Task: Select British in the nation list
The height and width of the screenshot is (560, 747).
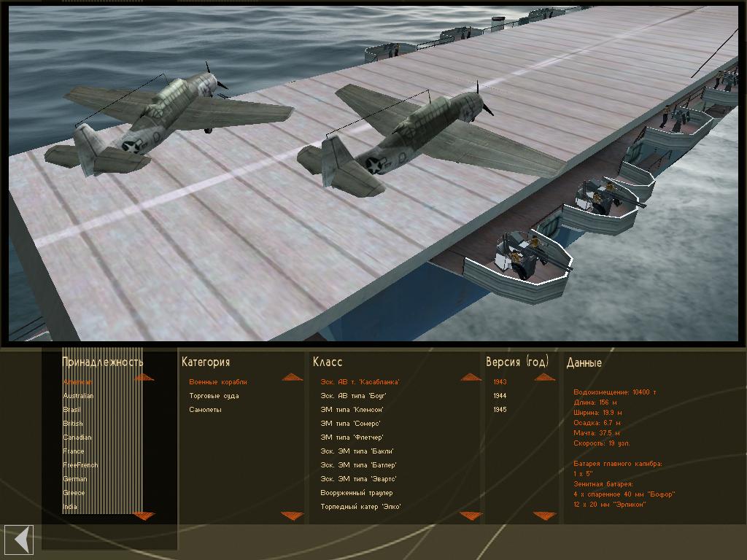Action: 73,424
